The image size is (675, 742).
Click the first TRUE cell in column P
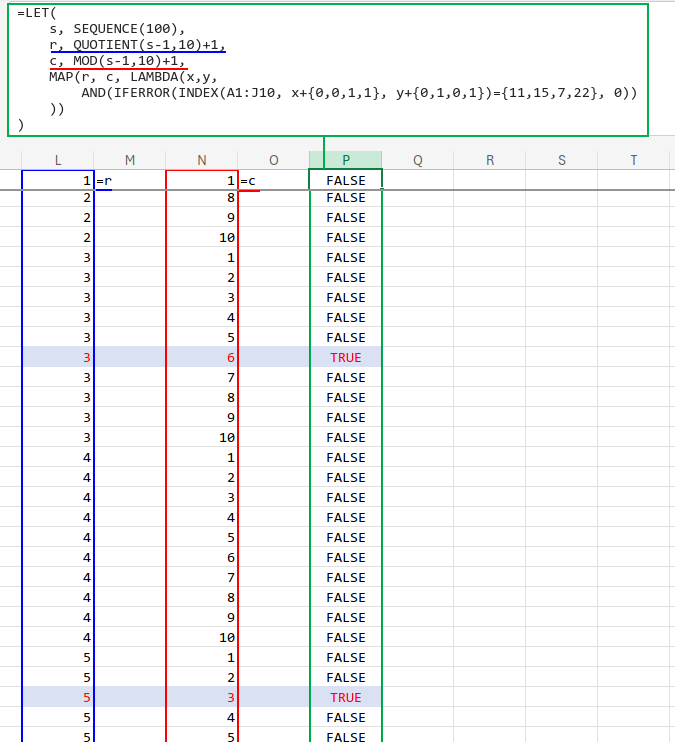click(x=346, y=357)
